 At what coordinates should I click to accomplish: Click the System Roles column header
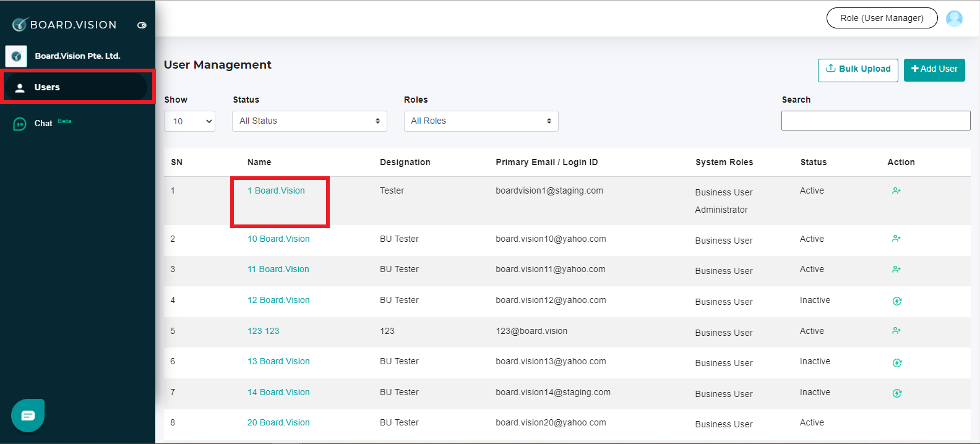[724, 162]
